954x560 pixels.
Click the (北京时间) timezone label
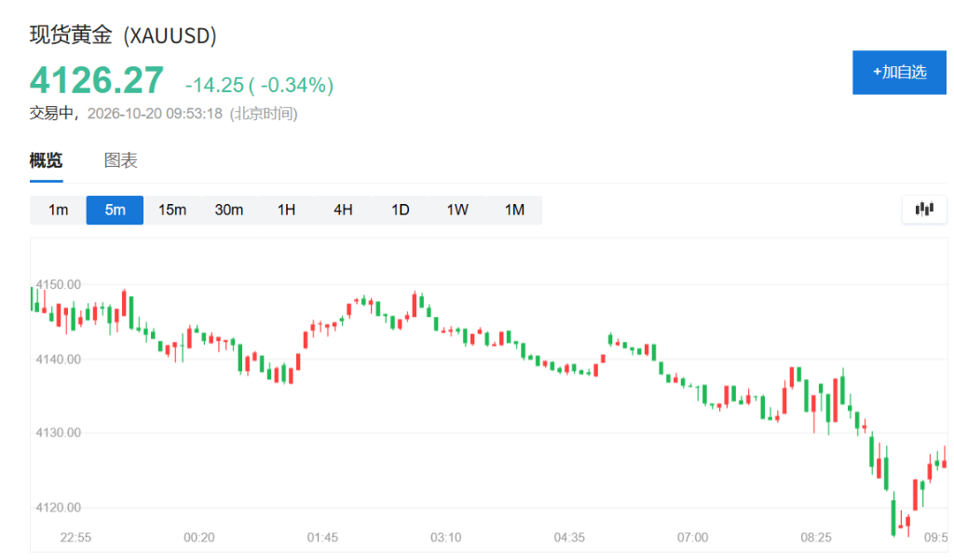[264, 114]
